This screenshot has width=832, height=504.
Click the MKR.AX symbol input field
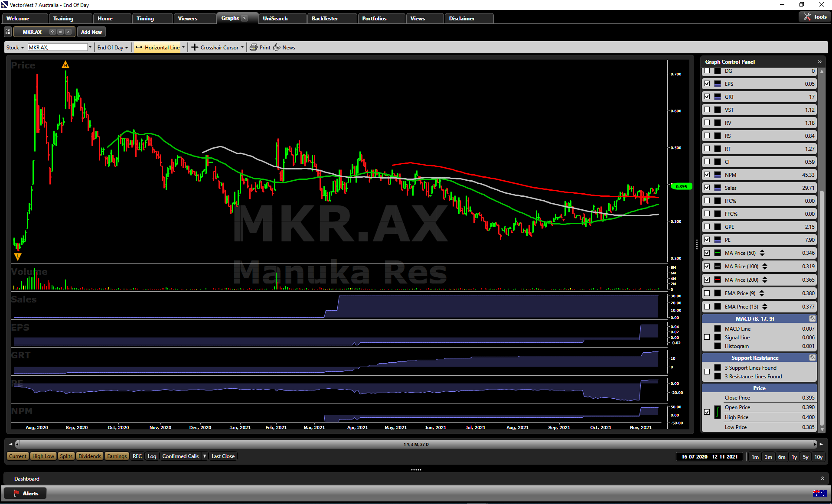pos(58,47)
